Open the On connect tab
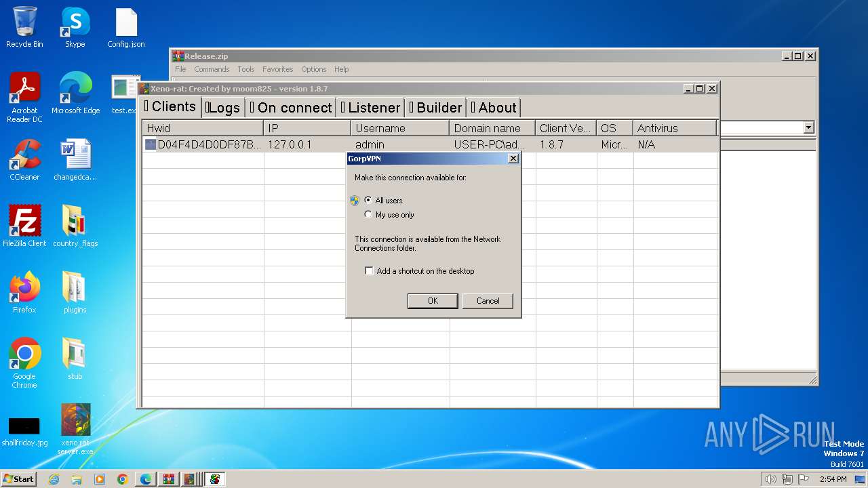The image size is (868, 488). [x=291, y=108]
